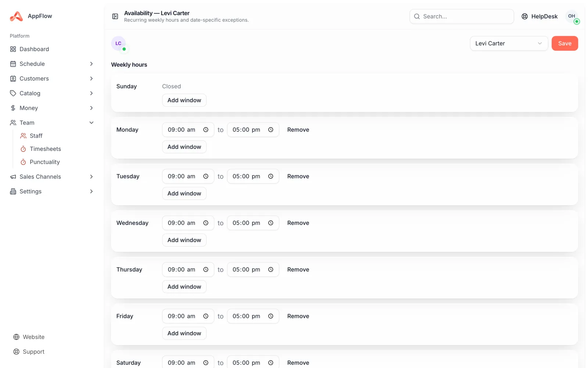Add a window for Thursday
The height and width of the screenshot is (368, 588).
point(184,287)
